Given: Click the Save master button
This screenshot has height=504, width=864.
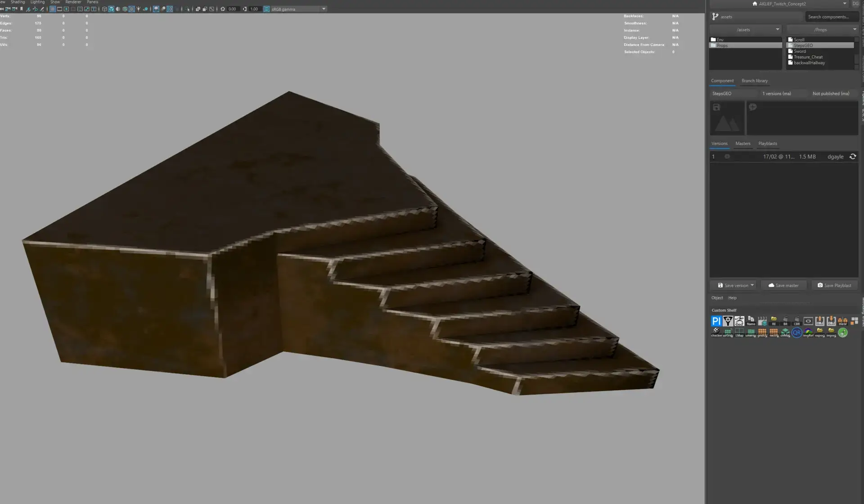Looking at the screenshot, I should pyautogui.click(x=783, y=285).
